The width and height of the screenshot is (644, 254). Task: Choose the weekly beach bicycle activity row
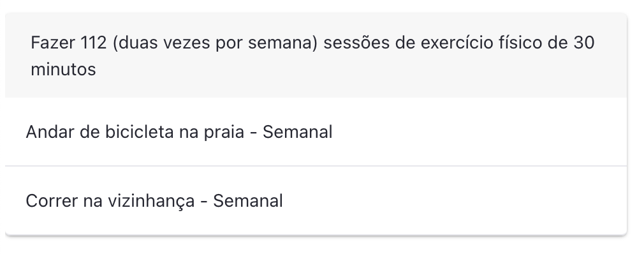pos(316,132)
